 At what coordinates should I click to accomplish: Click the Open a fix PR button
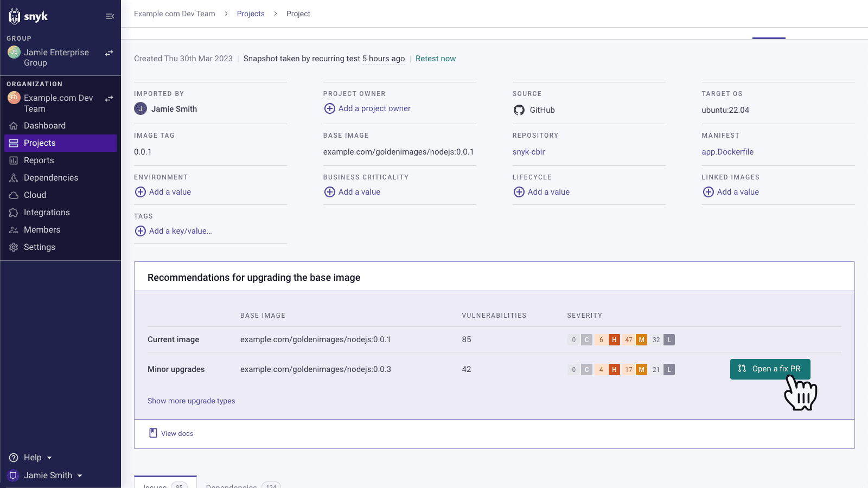click(x=770, y=369)
